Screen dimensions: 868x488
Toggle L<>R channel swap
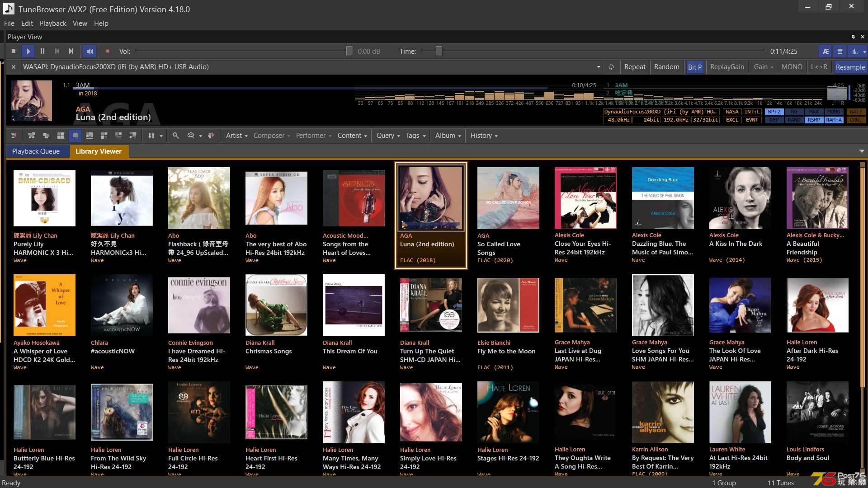click(x=819, y=67)
